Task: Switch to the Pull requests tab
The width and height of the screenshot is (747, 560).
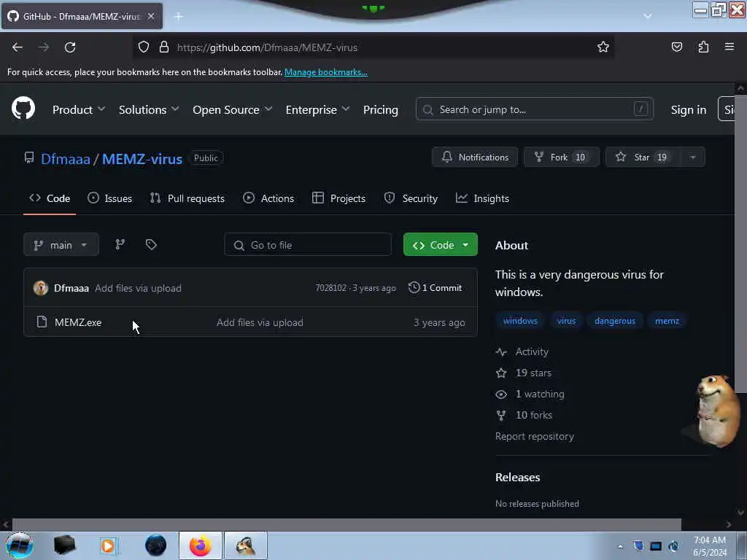Action: tap(187, 198)
